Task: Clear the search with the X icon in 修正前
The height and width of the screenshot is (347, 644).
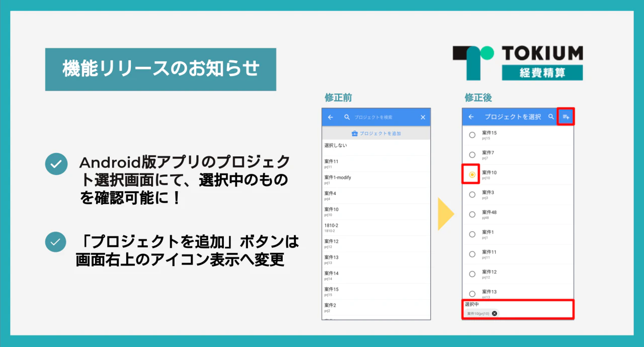Action: 423,117
